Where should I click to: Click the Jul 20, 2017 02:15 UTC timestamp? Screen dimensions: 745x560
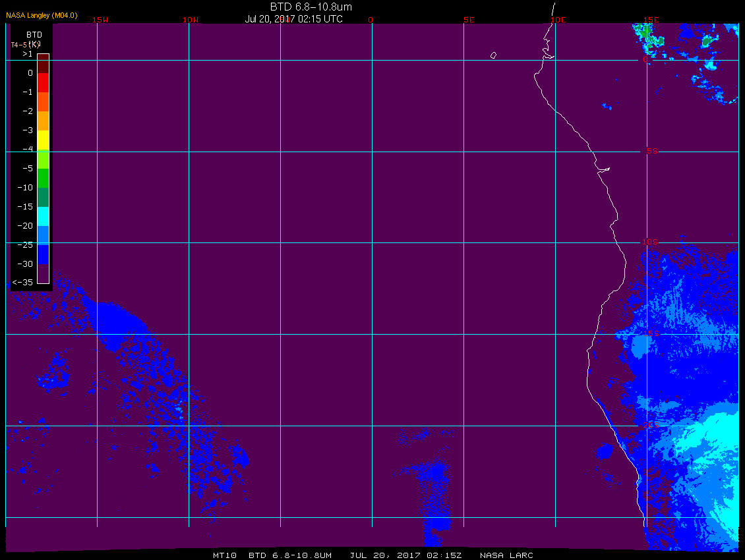293,19
